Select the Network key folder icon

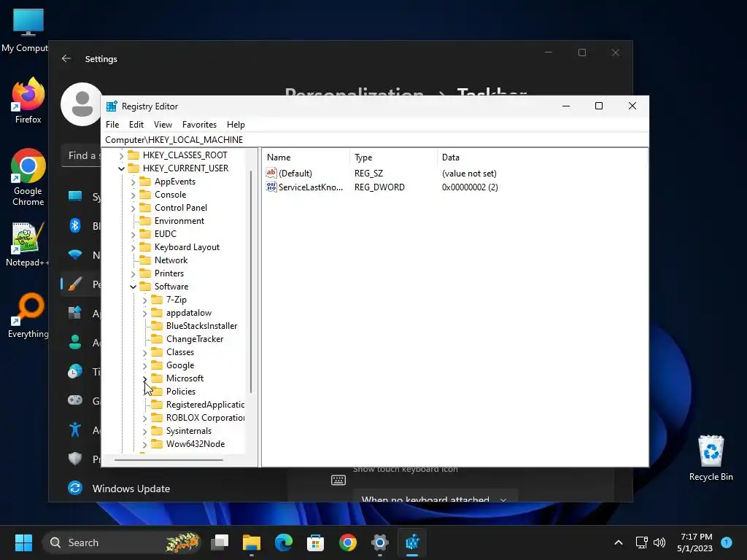point(145,260)
